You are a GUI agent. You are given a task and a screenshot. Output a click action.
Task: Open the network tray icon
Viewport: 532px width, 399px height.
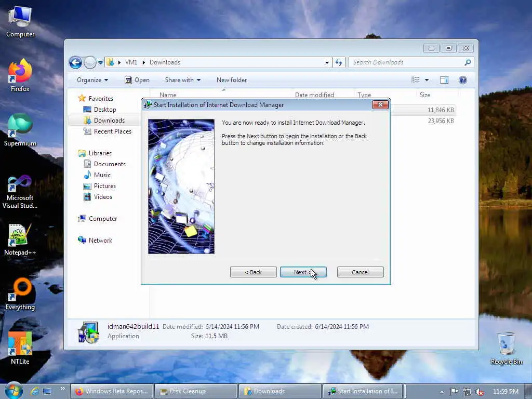pos(467,392)
